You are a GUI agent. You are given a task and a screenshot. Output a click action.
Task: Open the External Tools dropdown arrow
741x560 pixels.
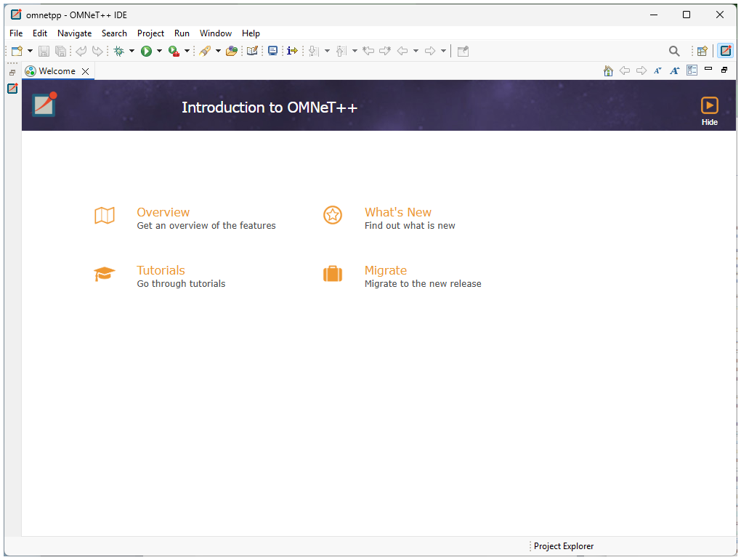(x=187, y=51)
